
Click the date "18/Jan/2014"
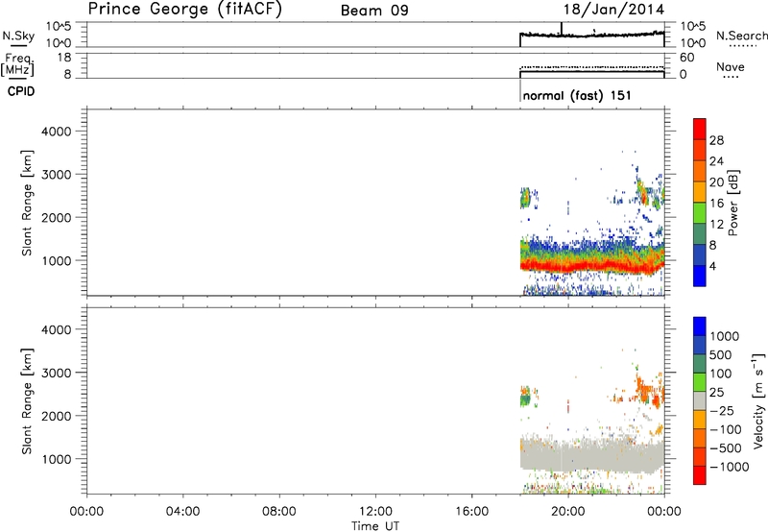click(x=613, y=10)
